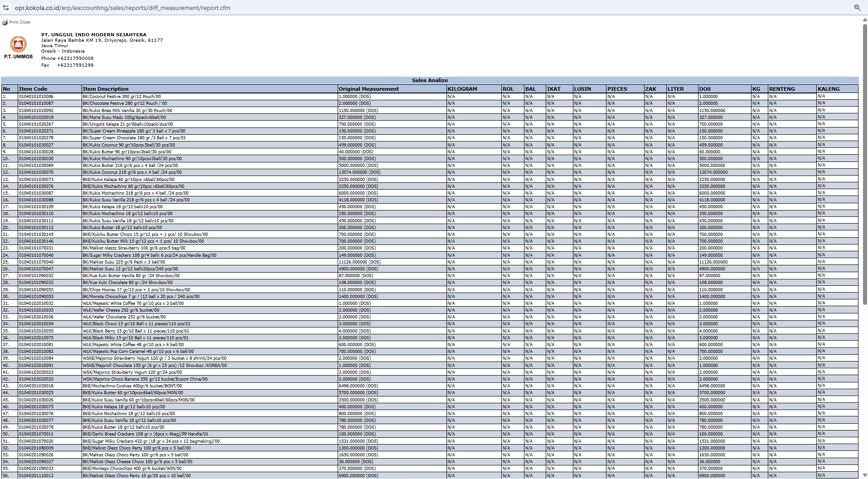Select BK/Coconut Festive 300 gr description cell

(x=121, y=96)
